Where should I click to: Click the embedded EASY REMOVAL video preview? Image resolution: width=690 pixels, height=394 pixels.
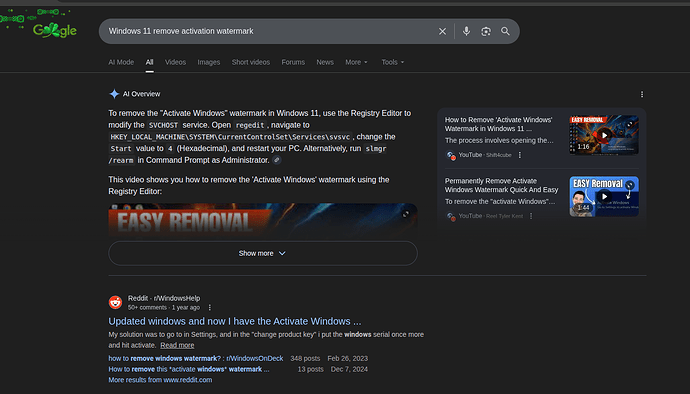point(263,221)
